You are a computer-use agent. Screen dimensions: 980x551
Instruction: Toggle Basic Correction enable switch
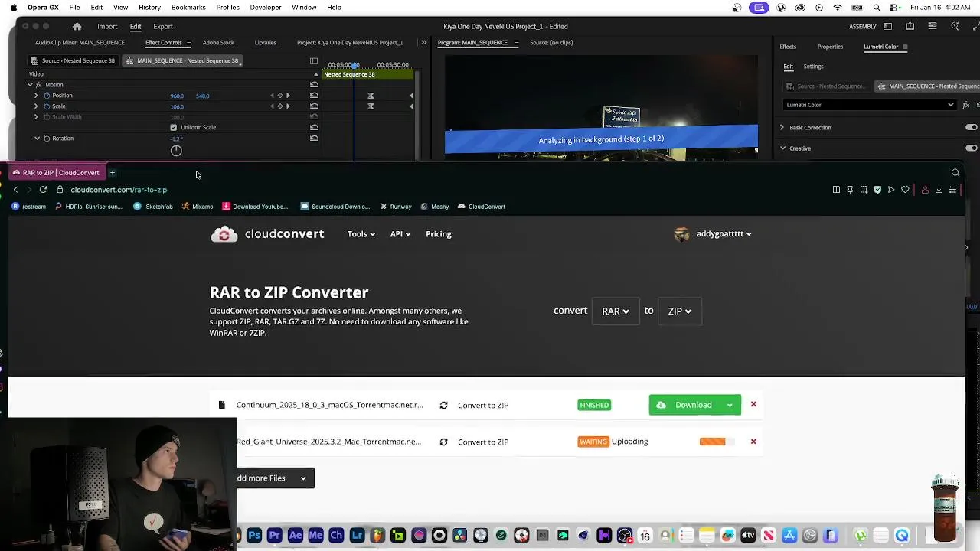(972, 127)
